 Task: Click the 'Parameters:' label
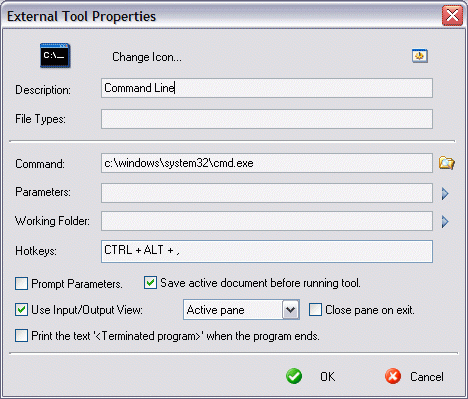[x=43, y=192]
